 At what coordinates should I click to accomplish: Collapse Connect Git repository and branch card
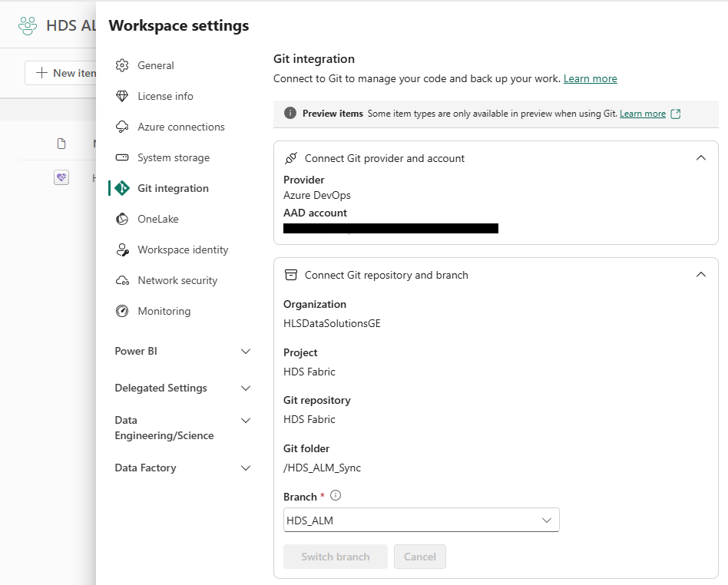click(x=701, y=274)
